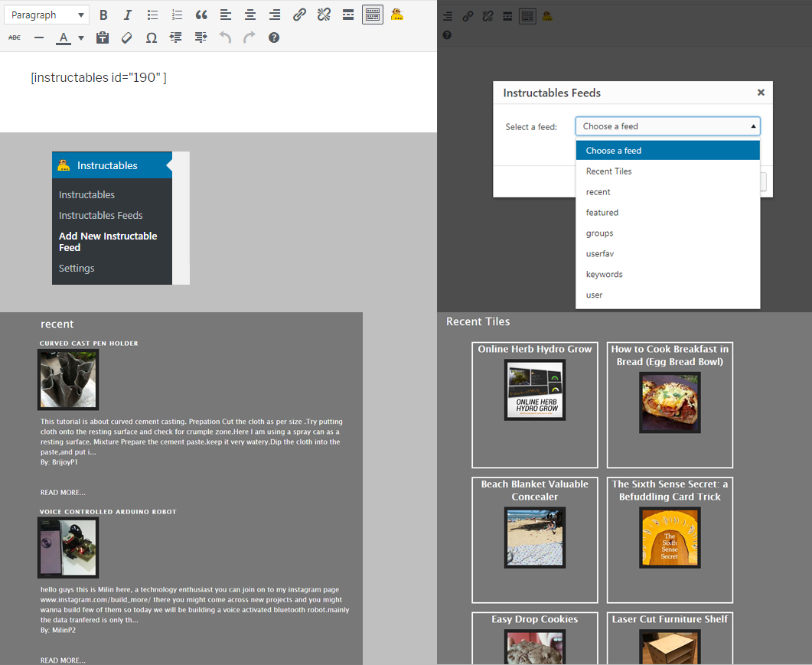Increase indent in editor
This screenshot has width=812, height=665.
(x=201, y=37)
